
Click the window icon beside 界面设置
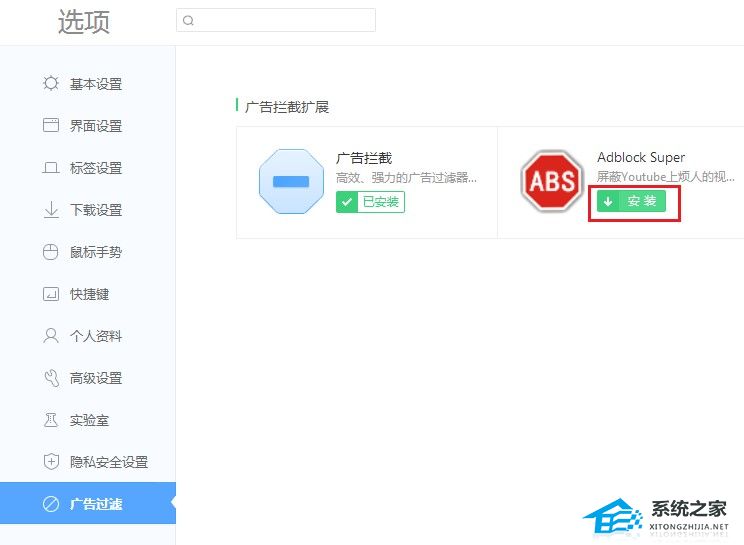[x=51, y=126]
